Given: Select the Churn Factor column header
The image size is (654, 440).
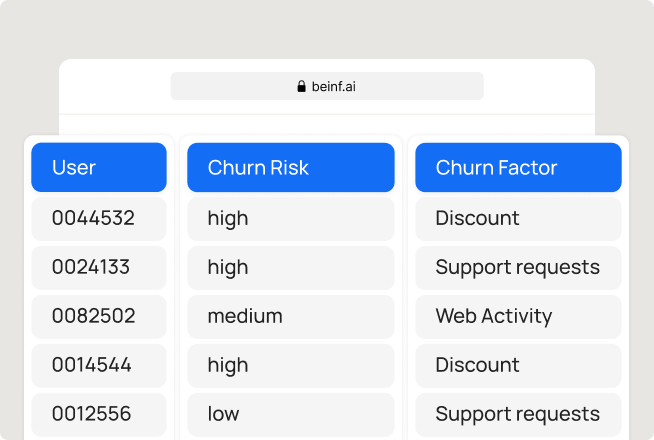Looking at the screenshot, I should point(518,168).
